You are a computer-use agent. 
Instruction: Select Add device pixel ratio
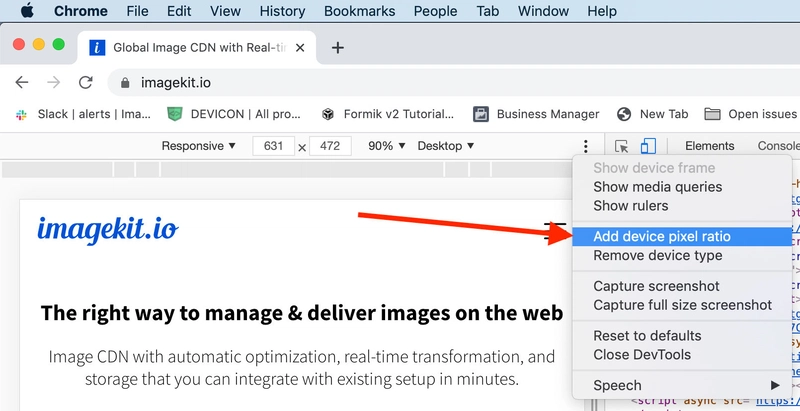tap(681, 237)
